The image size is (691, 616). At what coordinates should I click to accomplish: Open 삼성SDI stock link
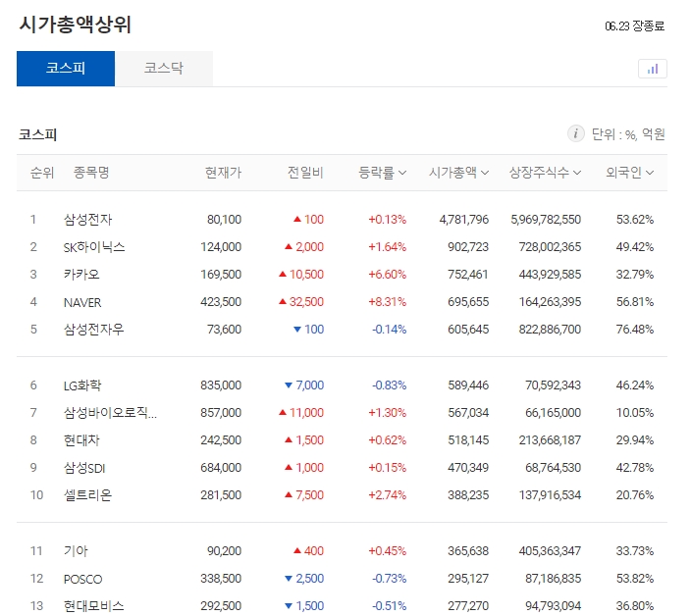(x=84, y=468)
